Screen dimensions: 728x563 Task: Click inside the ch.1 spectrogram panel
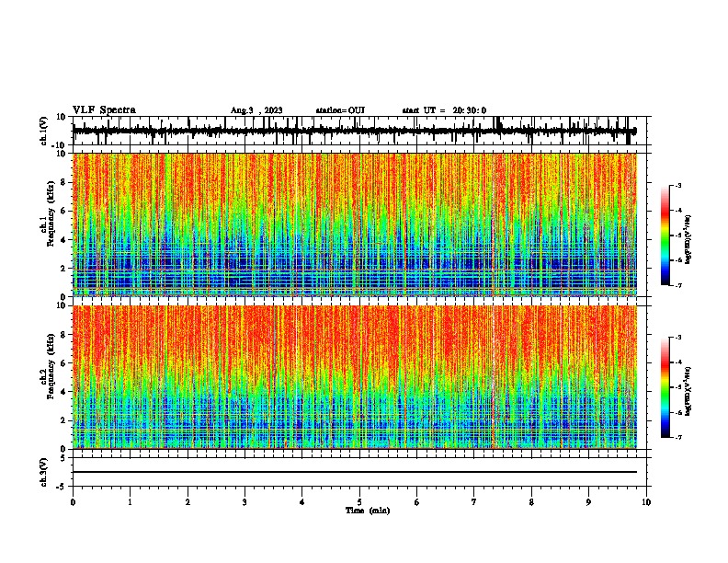click(x=354, y=224)
